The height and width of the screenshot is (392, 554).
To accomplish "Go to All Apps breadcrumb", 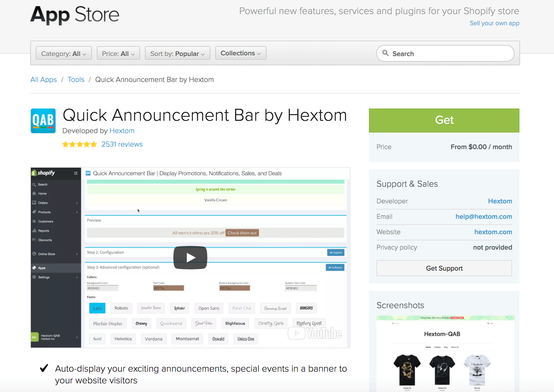I will 43,80.
